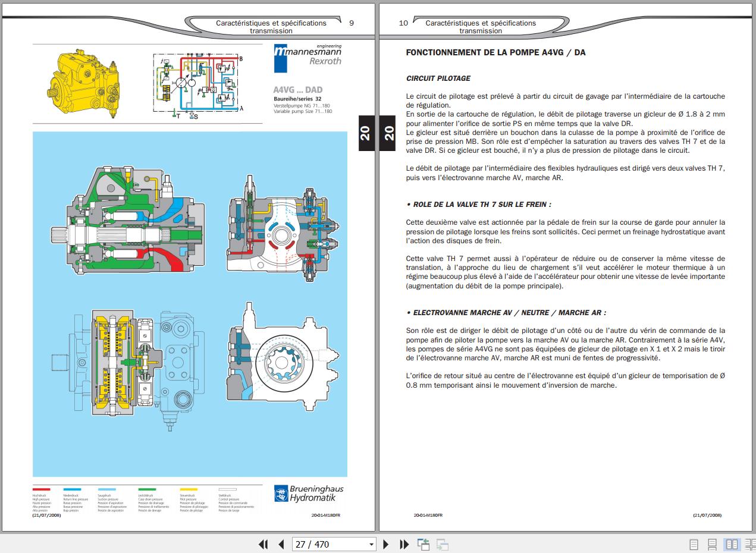756x553 pixels.
Task: Click the blue return line pressure legend swatch
Action: coord(72,489)
